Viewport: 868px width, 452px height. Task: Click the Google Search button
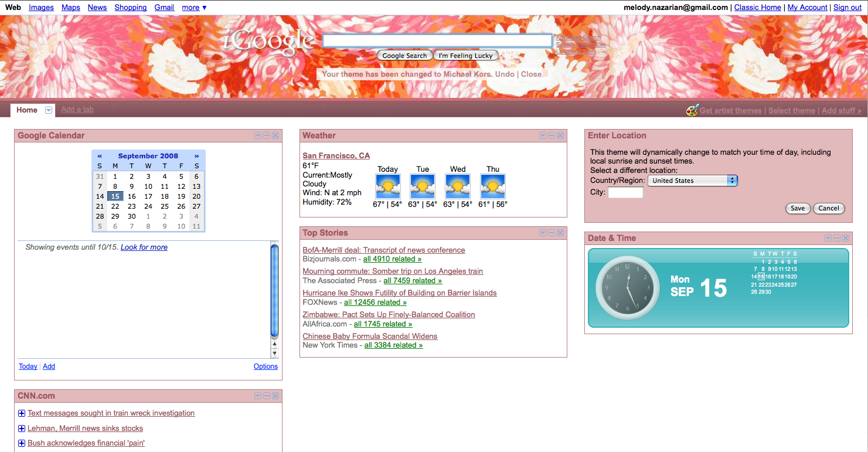click(x=404, y=56)
